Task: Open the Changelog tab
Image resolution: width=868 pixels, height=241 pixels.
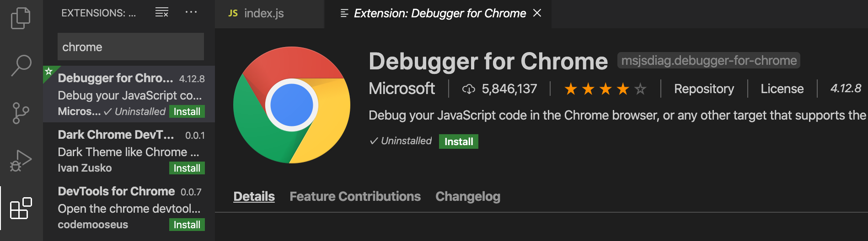Action: 467,196
